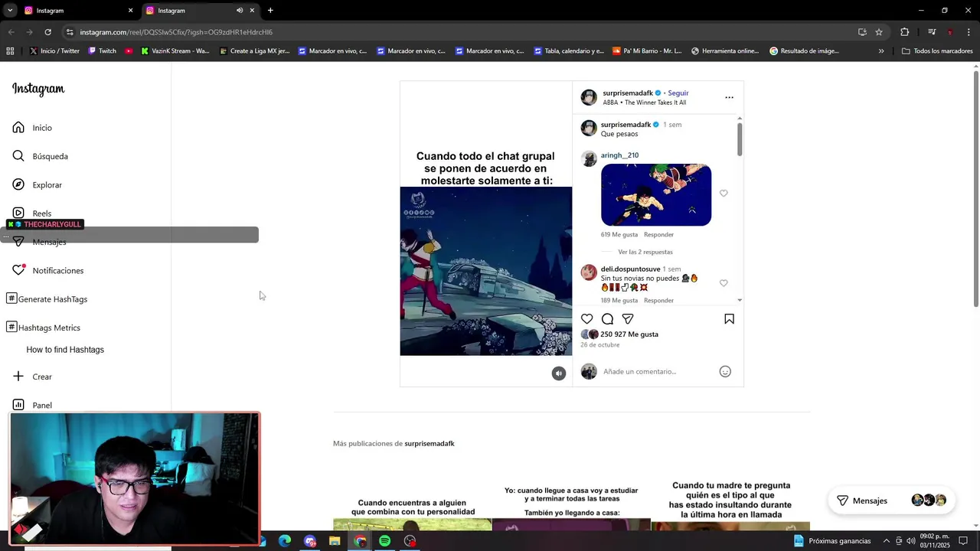Switch to the first Instagram browser tab

point(77,11)
